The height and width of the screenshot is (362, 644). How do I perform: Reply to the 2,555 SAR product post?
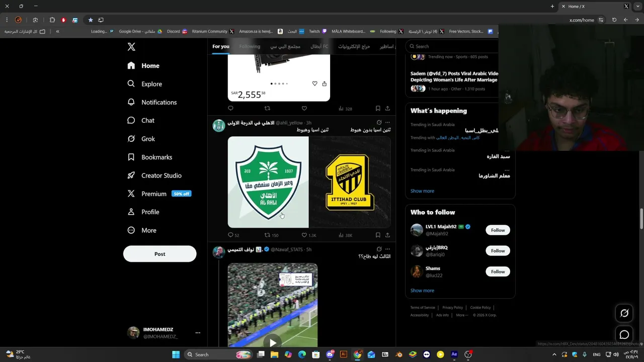pos(230,108)
